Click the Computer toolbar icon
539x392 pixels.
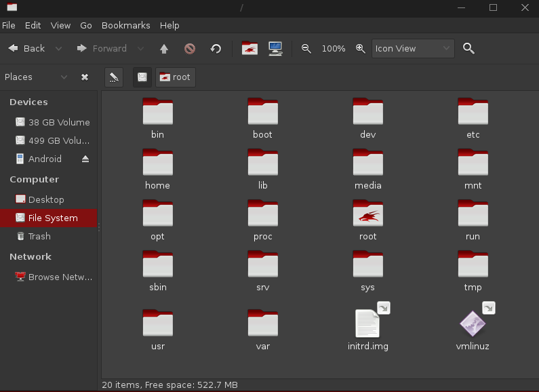click(275, 48)
